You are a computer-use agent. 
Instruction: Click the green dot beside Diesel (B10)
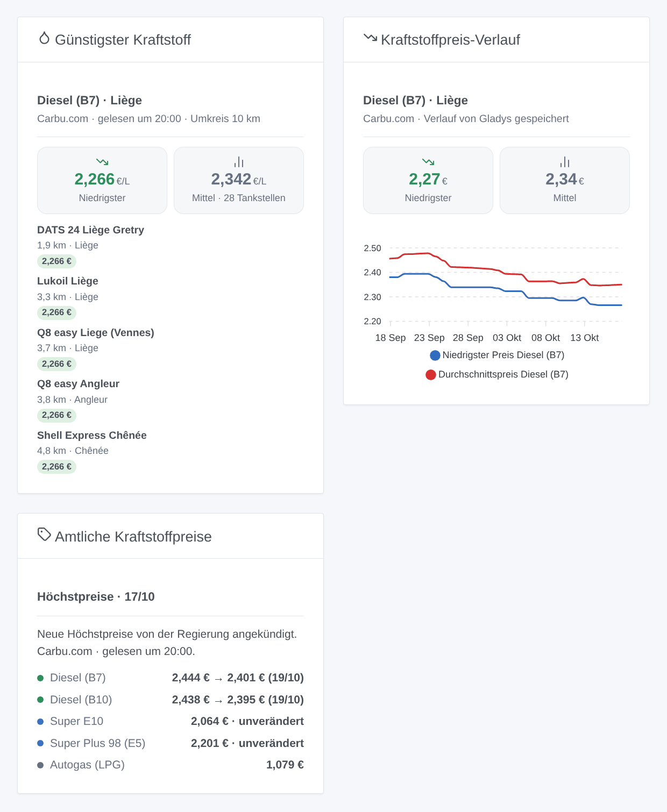pyautogui.click(x=40, y=700)
